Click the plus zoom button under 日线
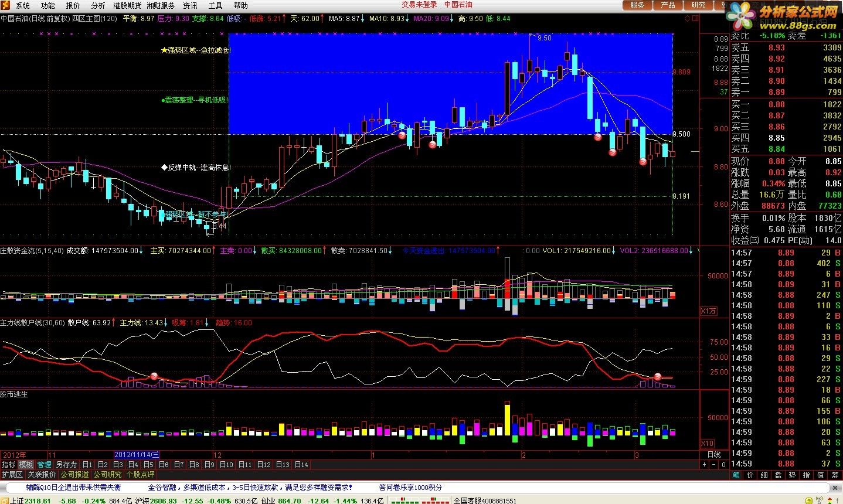 704,464
